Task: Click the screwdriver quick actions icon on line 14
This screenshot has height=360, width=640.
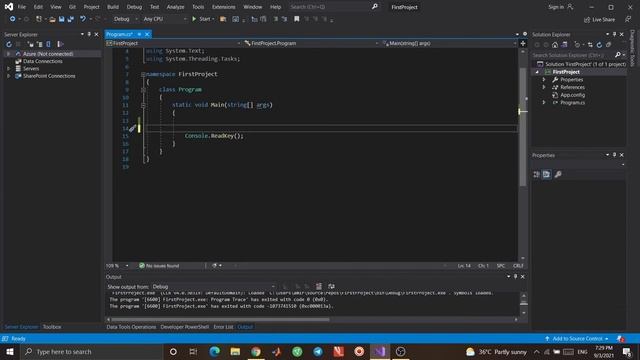Action: [x=133, y=129]
